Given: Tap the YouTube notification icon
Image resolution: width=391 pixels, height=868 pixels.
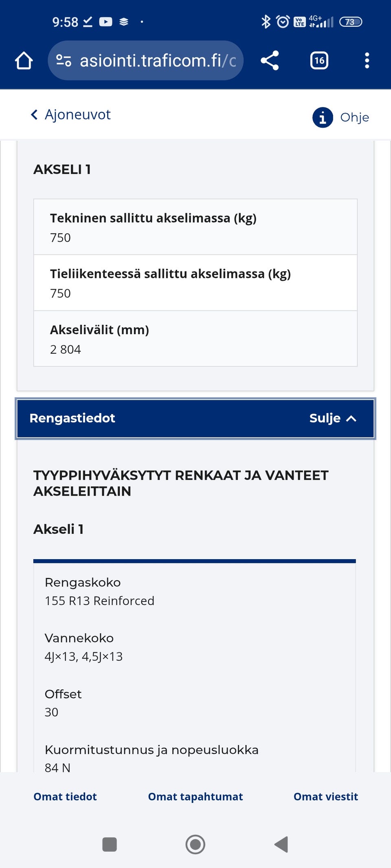Looking at the screenshot, I should point(106,21).
